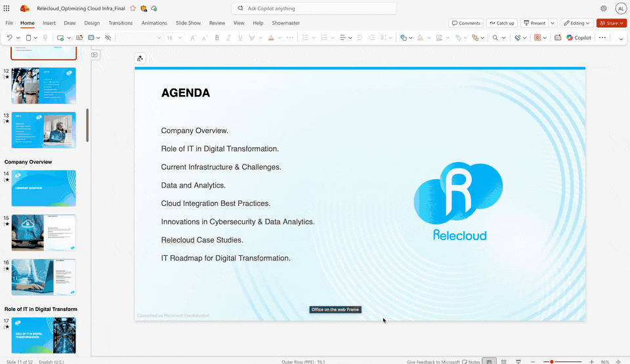Click the Shapes icon

[x=404, y=37]
